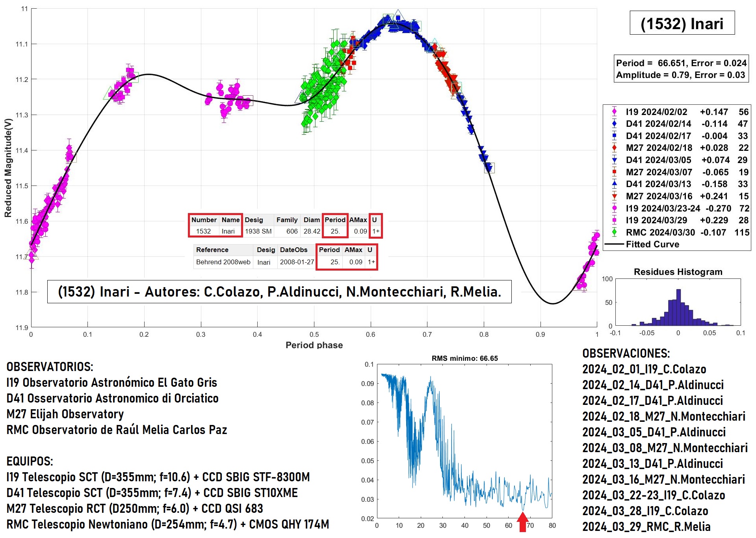Click x-axis tick label 0.5 on phase plot
Image resolution: width=756 pixels, height=538 pixels.
click(x=314, y=334)
